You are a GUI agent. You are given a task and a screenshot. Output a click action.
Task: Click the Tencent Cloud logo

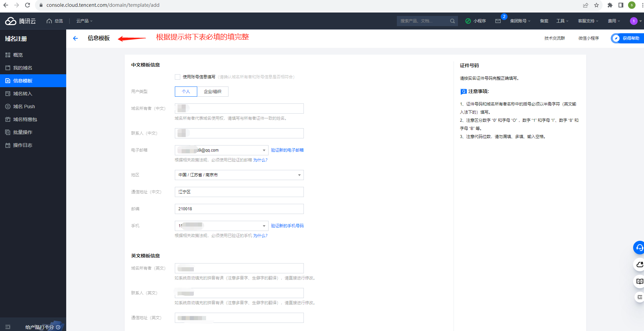pyautogui.click(x=20, y=21)
